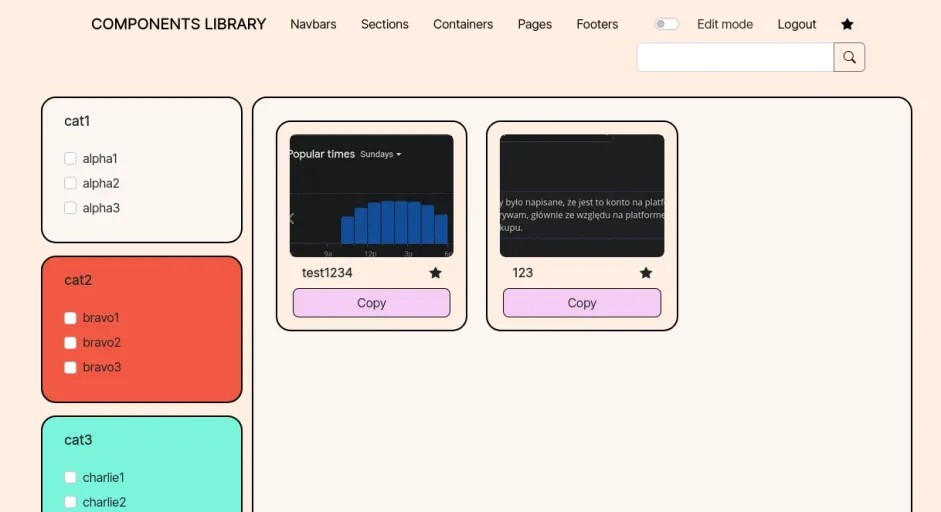Open the Navbars menu item
This screenshot has width=941, height=512.
(x=313, y=24)
